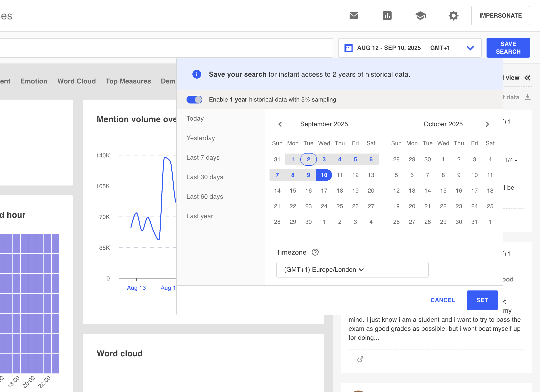The image size is (540, 392).
Task: Open the graduation cap learning icon
Action: click(x=420, y=16)
